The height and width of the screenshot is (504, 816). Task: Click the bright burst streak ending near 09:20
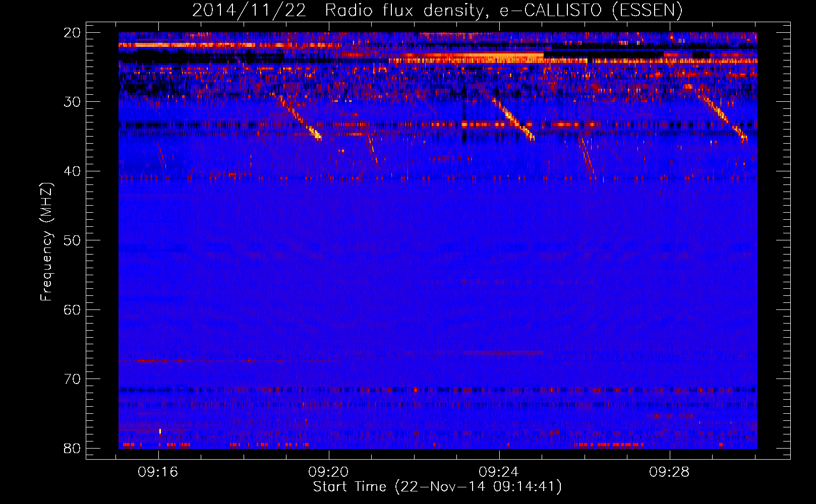300,118
